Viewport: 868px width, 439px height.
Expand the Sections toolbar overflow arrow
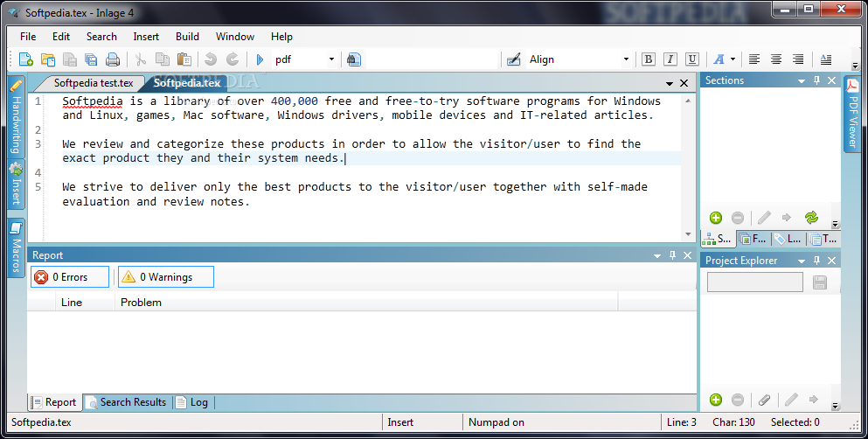click(x=836, y=224)
